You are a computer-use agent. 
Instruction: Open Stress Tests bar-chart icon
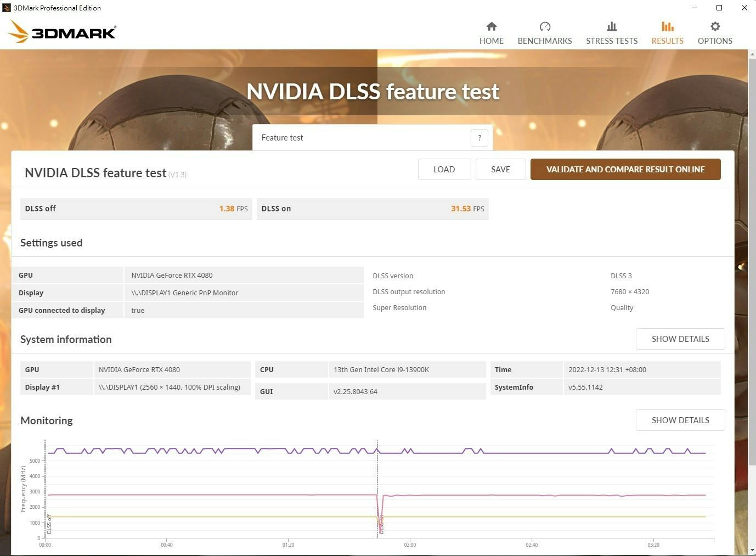[x=612, y=26]
